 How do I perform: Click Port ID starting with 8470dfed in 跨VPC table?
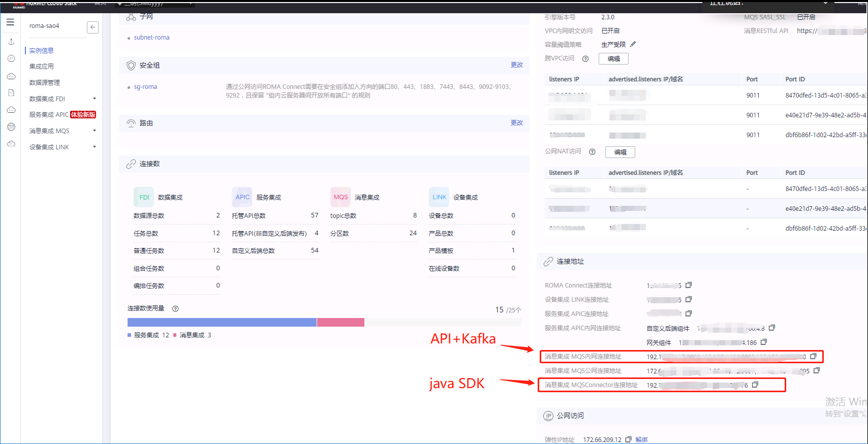(x=825, y=96)
